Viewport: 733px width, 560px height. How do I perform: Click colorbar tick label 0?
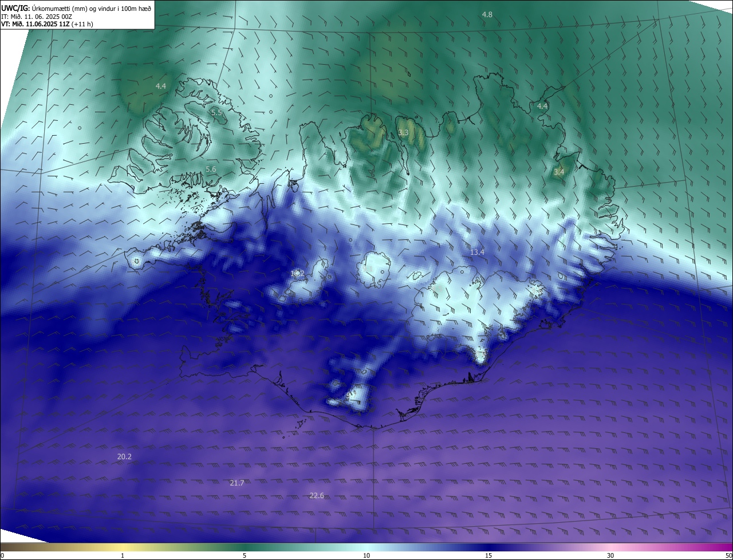(2, 555)
